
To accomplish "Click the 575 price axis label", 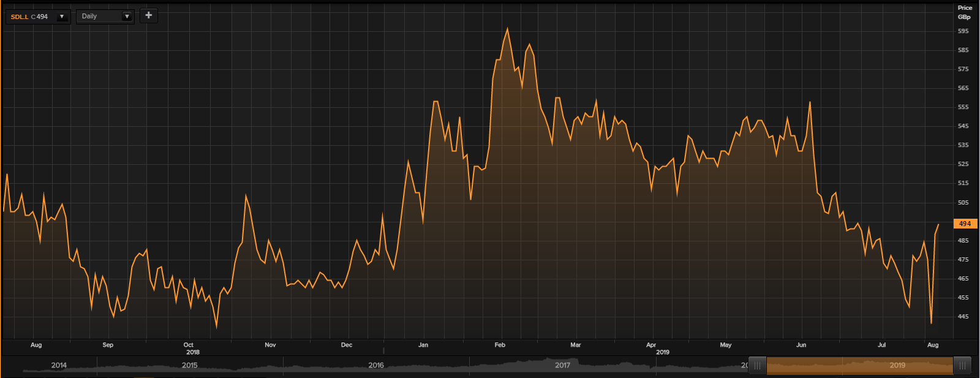I will (x=963, y=69).
